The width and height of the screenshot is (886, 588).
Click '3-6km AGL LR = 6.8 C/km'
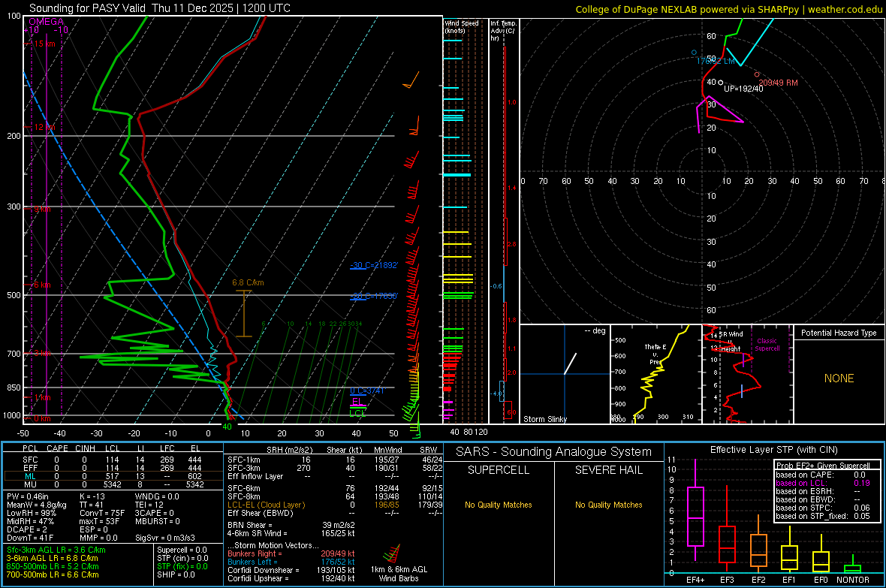coord(52,557)
